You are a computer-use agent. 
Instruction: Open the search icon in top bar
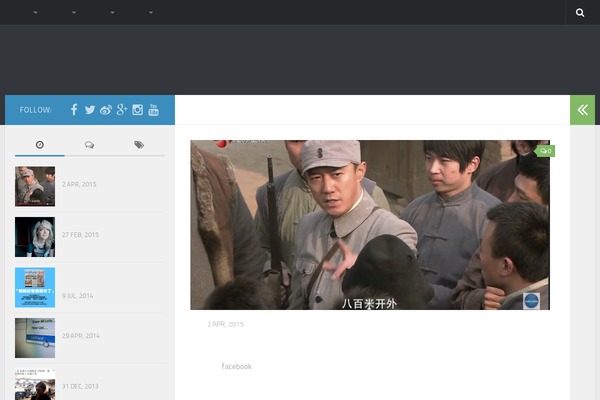point(580,13)
